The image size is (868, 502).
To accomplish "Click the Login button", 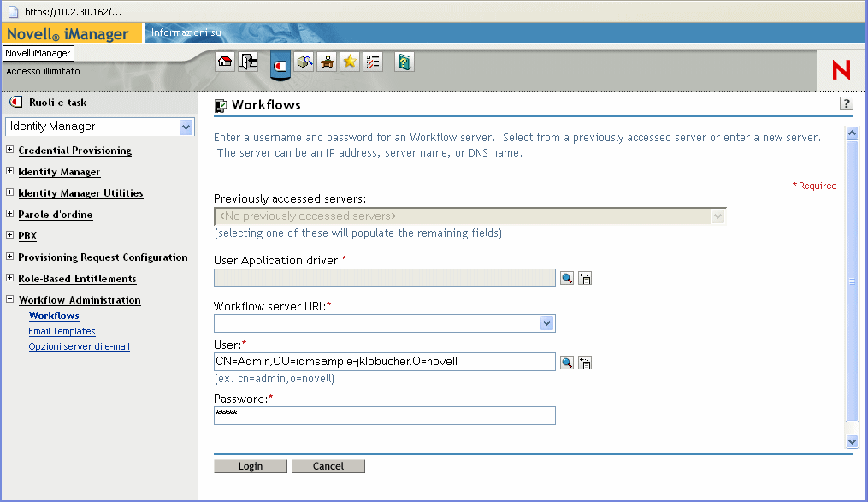I will (251, 466).
